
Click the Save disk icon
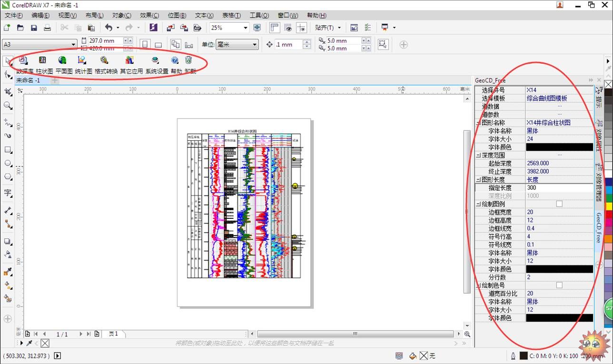(34, 28)
